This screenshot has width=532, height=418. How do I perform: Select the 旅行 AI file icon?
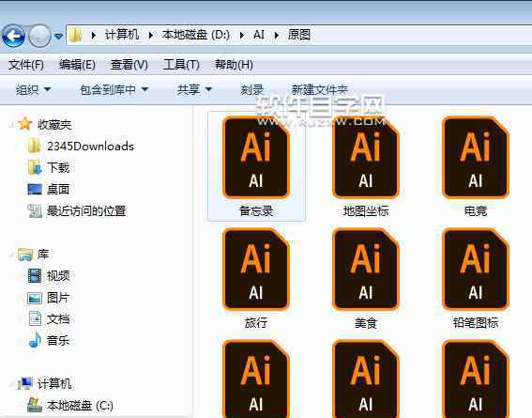[x=256, y=269]
